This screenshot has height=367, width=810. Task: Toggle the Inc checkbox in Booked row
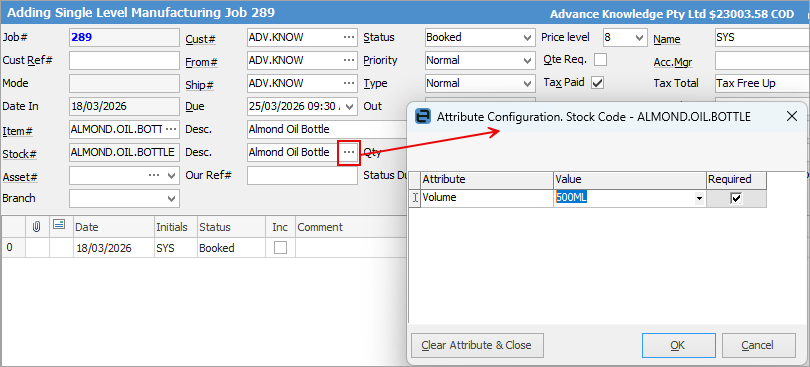[281, 248]
